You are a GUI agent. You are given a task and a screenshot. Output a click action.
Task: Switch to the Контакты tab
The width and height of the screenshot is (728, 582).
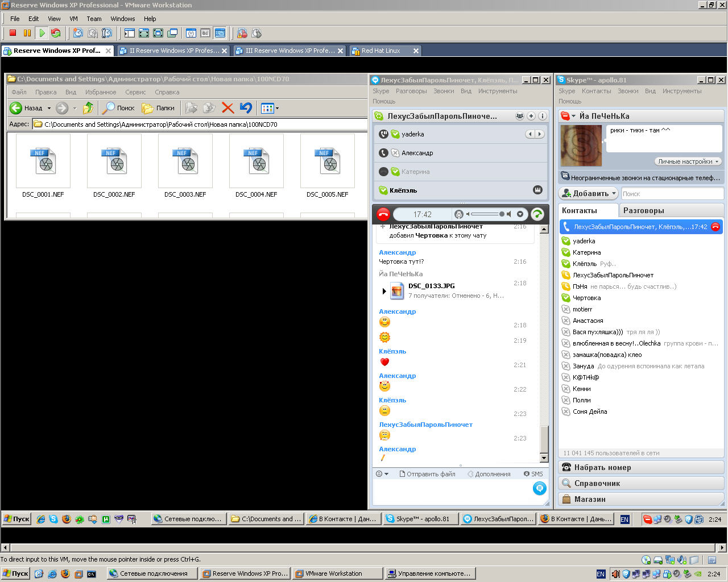point(588,210)
